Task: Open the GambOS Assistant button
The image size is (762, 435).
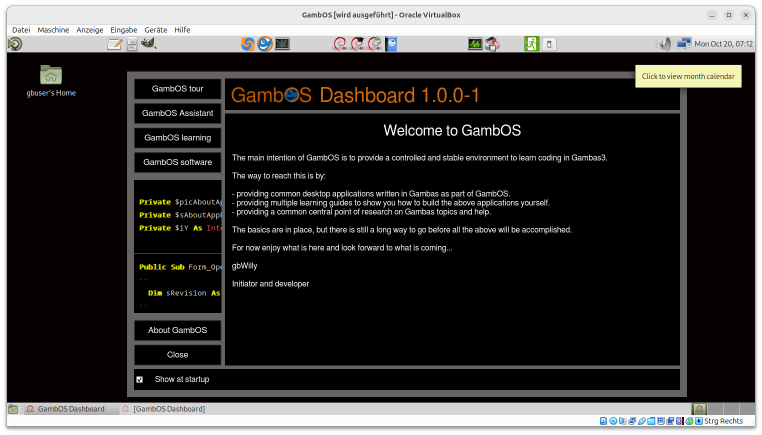Action: pyautogui.click(x=178, y=113)
